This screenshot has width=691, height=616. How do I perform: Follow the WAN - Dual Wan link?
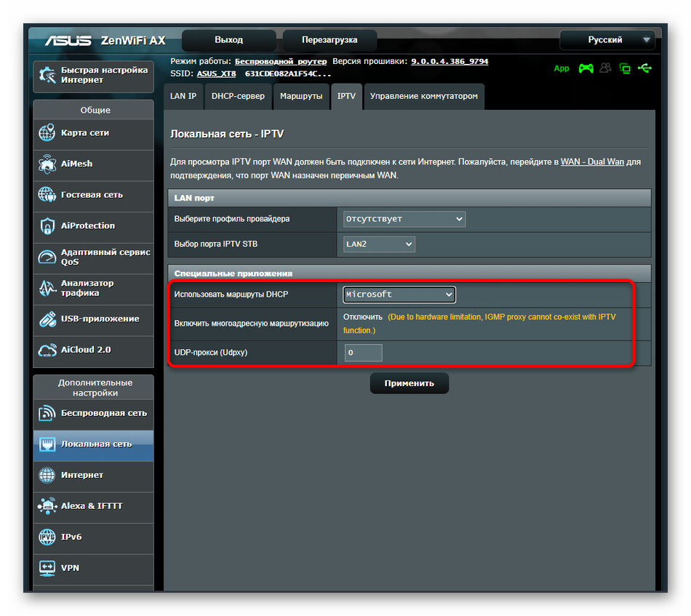pyautogui.click(x=592, y=161)
